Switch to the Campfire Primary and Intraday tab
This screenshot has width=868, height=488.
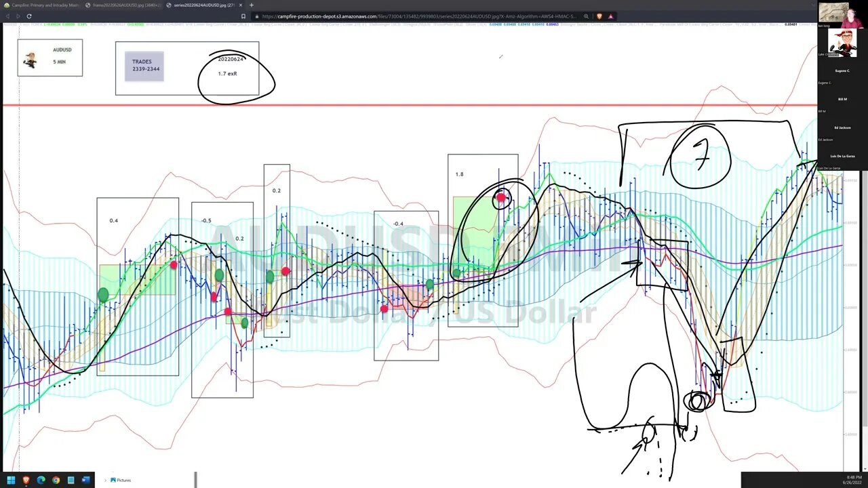click(42, 5)
